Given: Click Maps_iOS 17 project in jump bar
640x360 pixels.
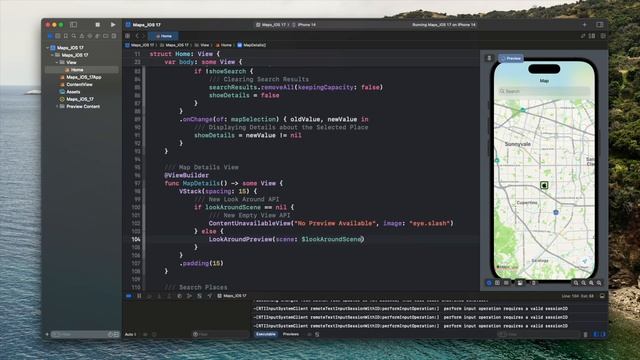Looking at the screenshot, I should point(140,45).
